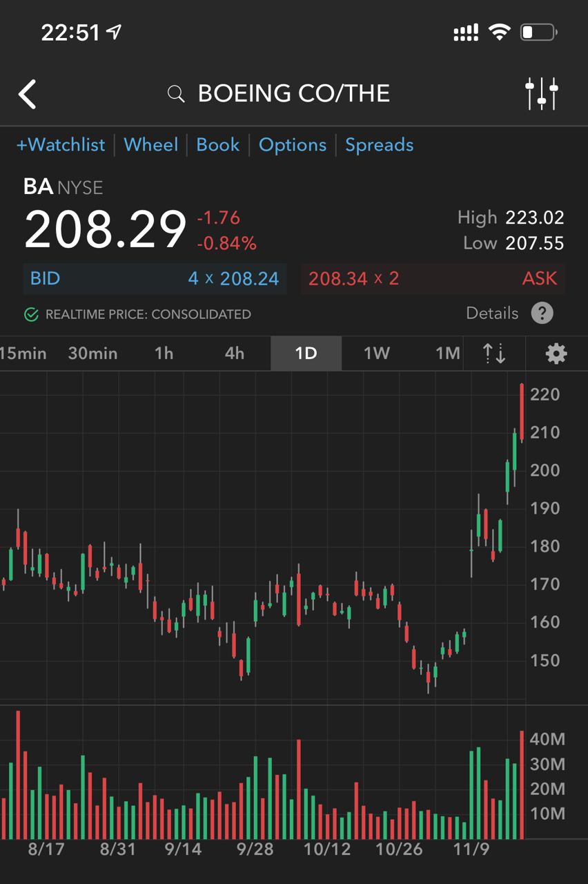Image resolution: width=588 pixels, height=884 pixels.
Task: Tap the -0.84% change value
Action: click(x=226, y=243)
